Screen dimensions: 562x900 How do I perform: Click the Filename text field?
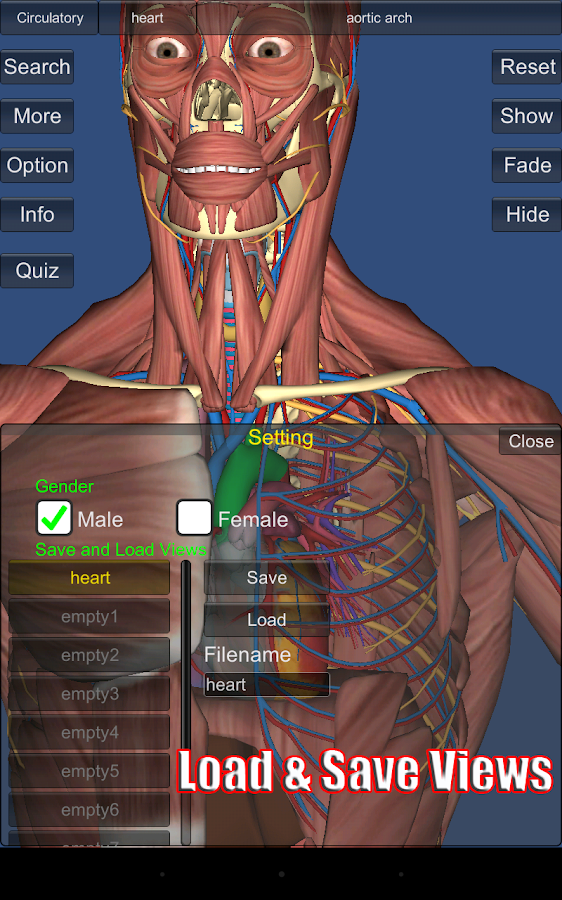(267, 685)
